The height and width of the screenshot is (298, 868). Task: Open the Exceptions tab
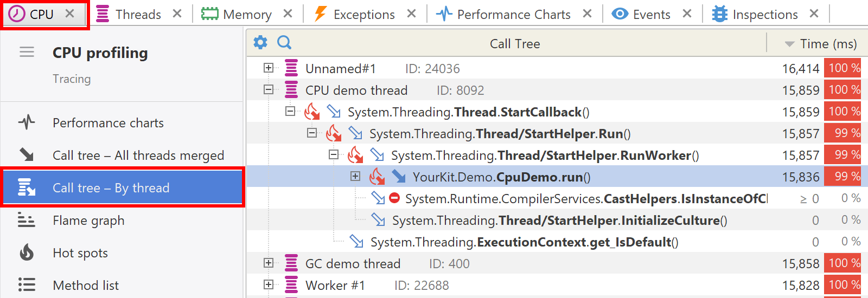coord(363,14)
